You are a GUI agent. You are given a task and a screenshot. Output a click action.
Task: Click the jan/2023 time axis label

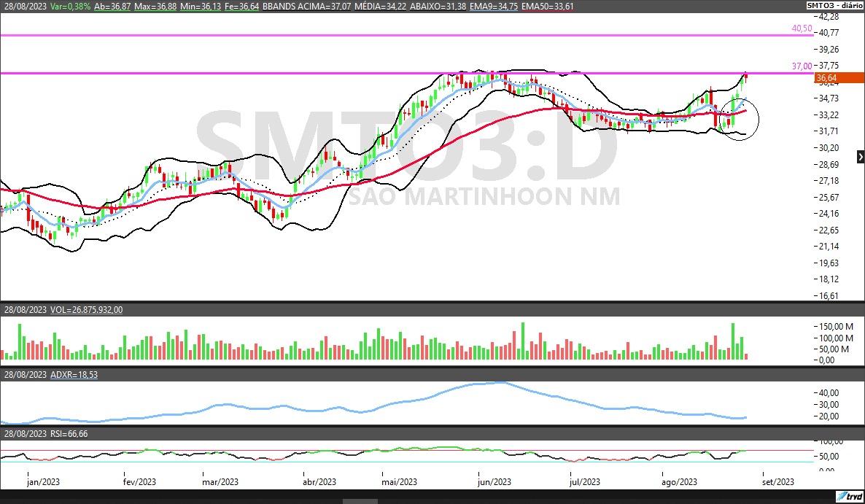43,482
